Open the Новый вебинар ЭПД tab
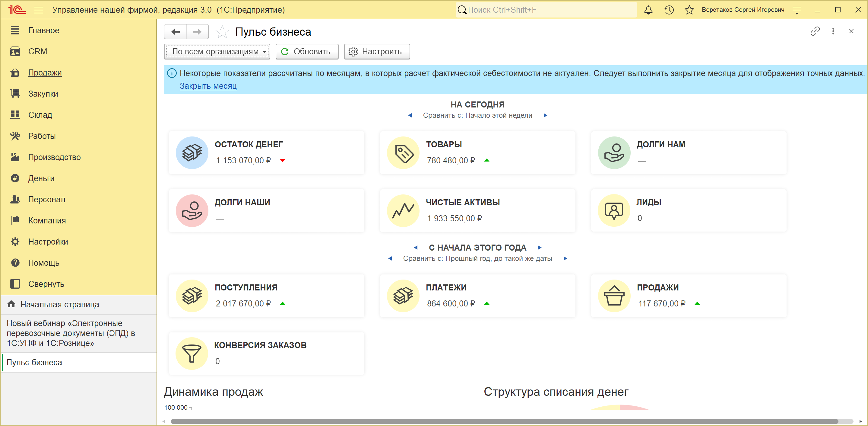868x426 pixels. pyautogui.click(x=79, y=333)
